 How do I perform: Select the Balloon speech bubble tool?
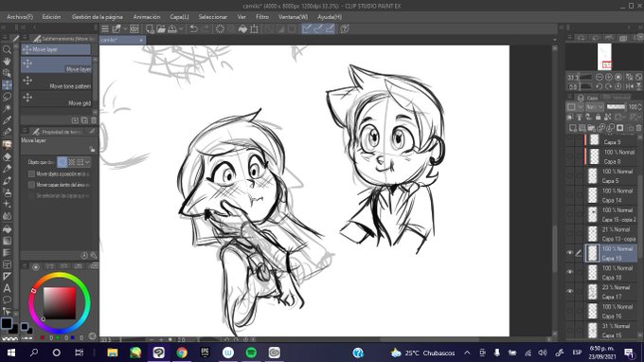click(x=7, y=299)
